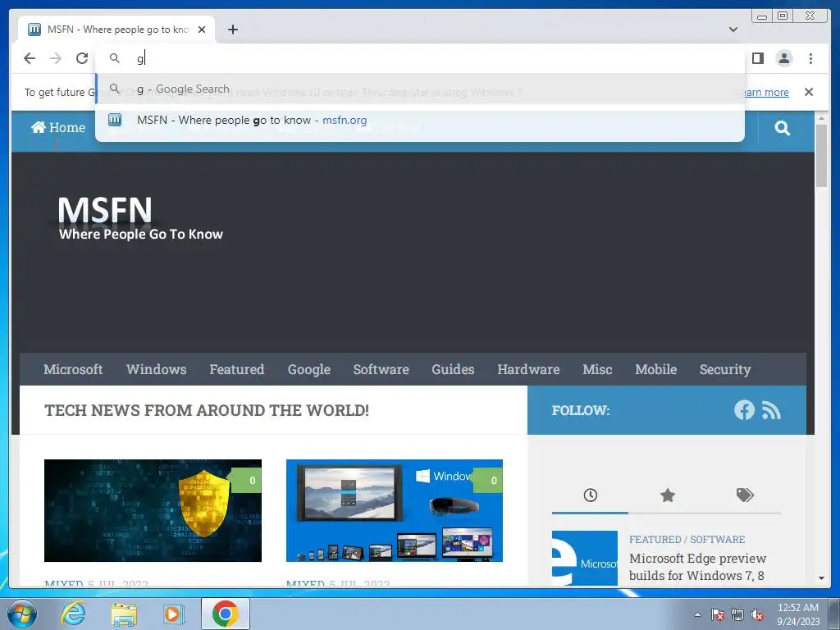Click the address bar input field
Image resolution: width=840 pixels, height=630 pixels.
pyautogui.click(x=420, y=58)
